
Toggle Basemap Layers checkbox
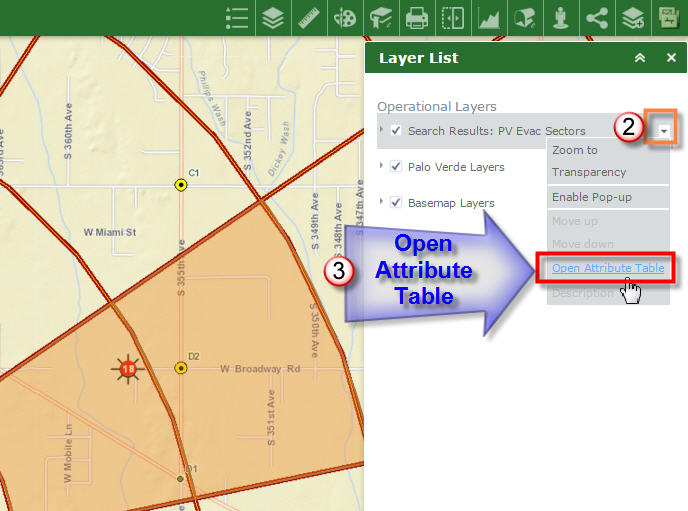pyautogui.click(x=396, y=202)
